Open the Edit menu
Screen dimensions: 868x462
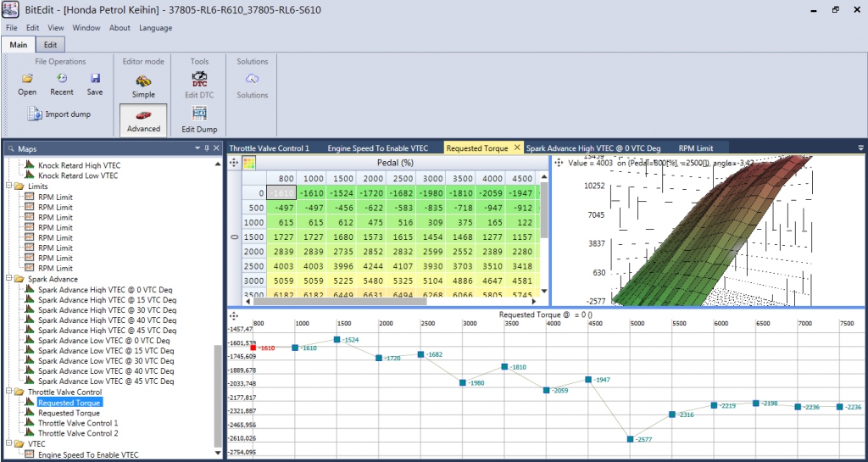pos(33,28)
